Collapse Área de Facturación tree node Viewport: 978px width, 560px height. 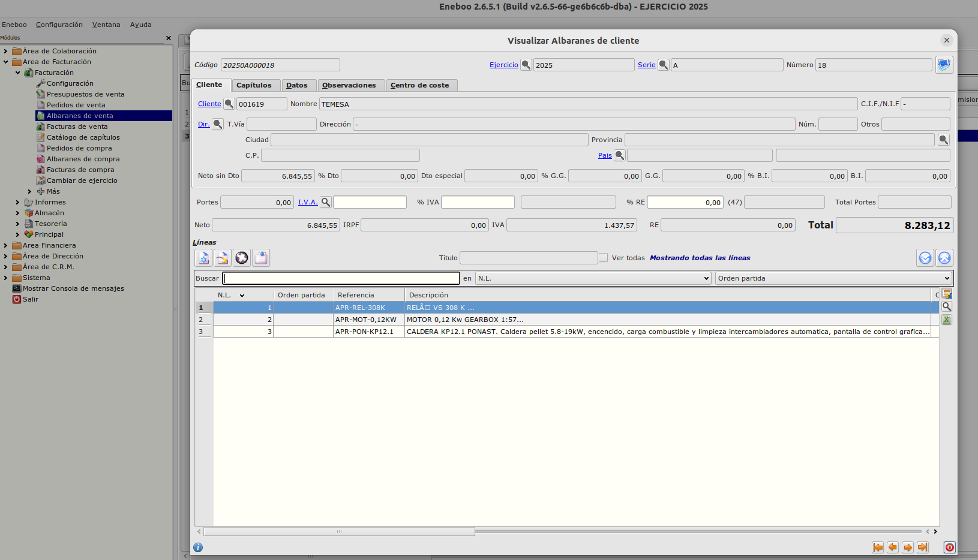coord(6,62)
